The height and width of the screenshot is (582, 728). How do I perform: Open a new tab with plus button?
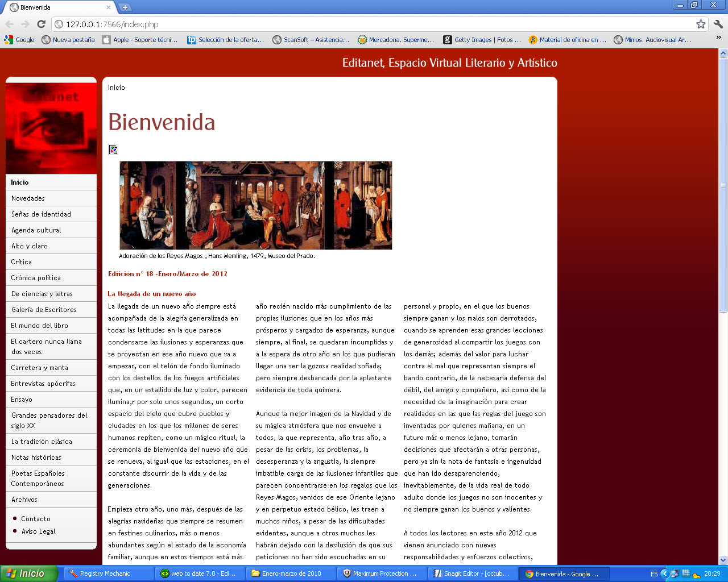(125, 7)
